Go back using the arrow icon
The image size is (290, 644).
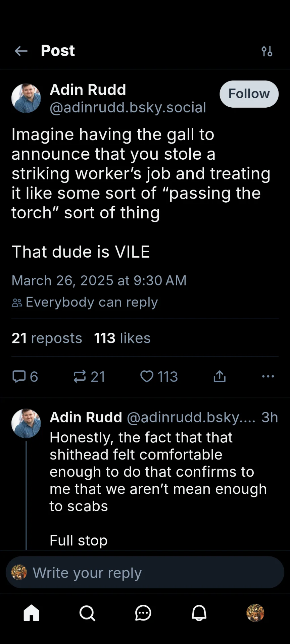point(21,51)
